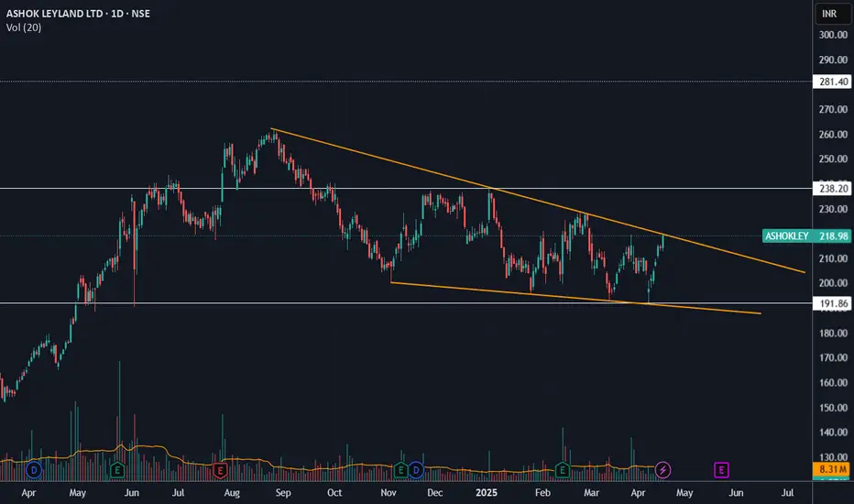Click the blue D dividend marker before December
854x504 pixels.
point(416,470)
